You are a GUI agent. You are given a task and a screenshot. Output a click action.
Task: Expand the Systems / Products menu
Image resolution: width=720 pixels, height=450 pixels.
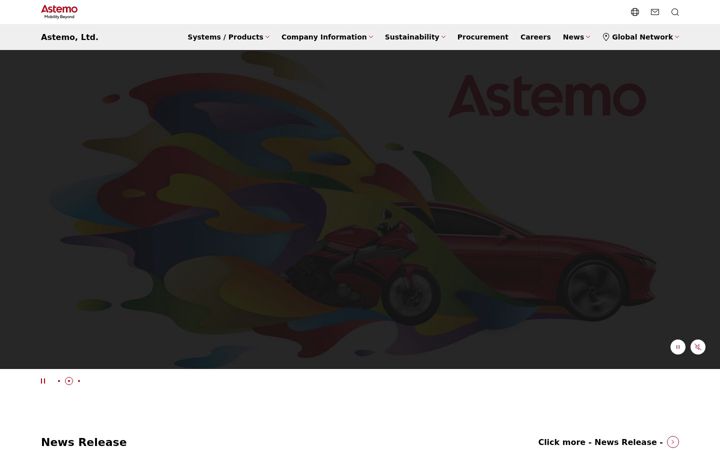pyautogui.click(x=228, y=37)
